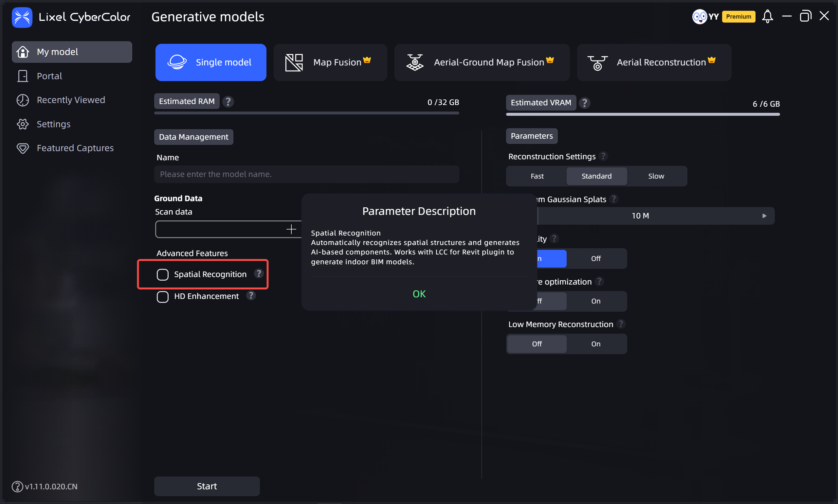The image size is (838, 504).
Task: Click the Premium badge
Action: [x=738, y=16]
